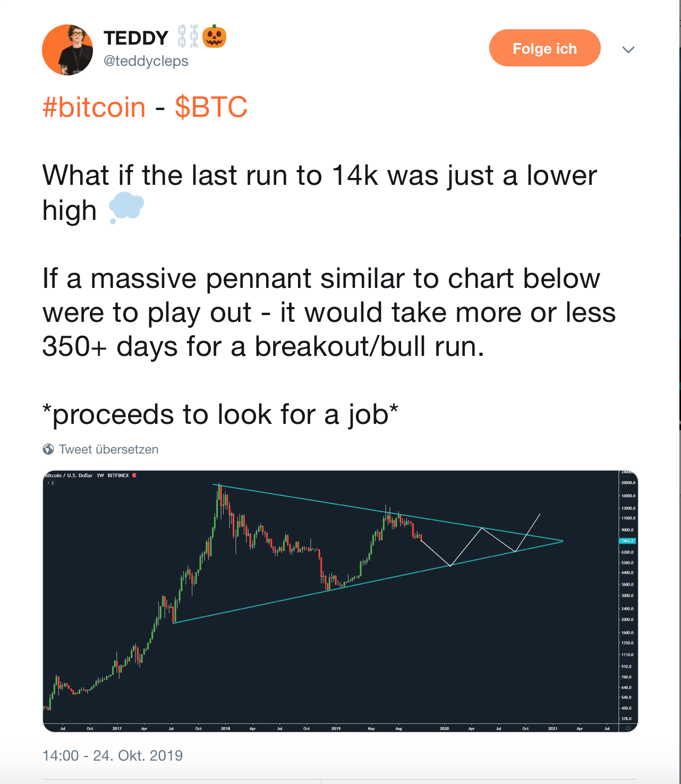
Task: Click the pumpkin emoji after TEDDY name
Action: click(215, 37)
